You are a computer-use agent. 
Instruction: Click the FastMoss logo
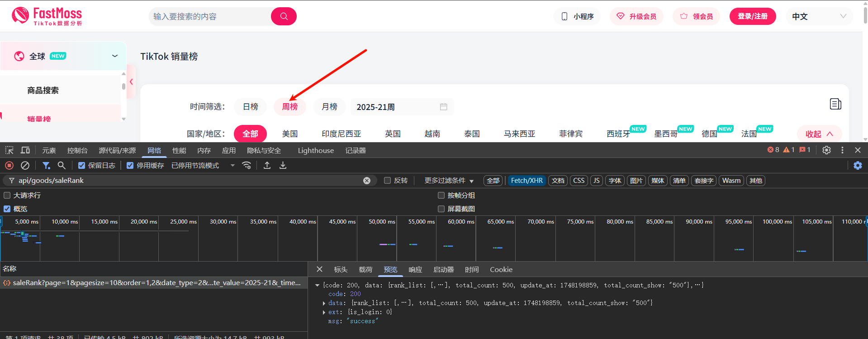47,16
